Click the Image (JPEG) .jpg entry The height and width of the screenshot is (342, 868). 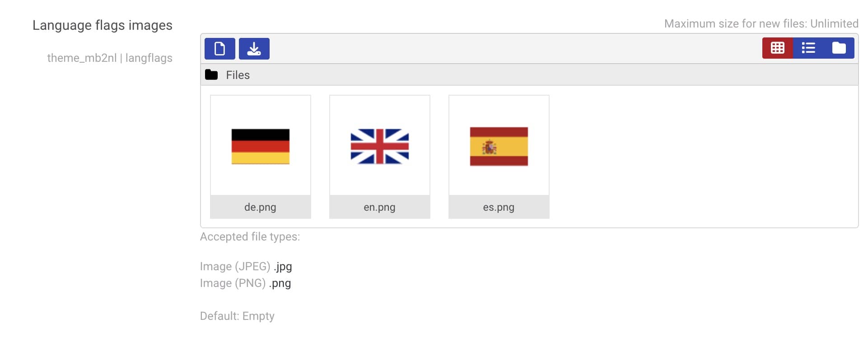[x=246, y=267]
